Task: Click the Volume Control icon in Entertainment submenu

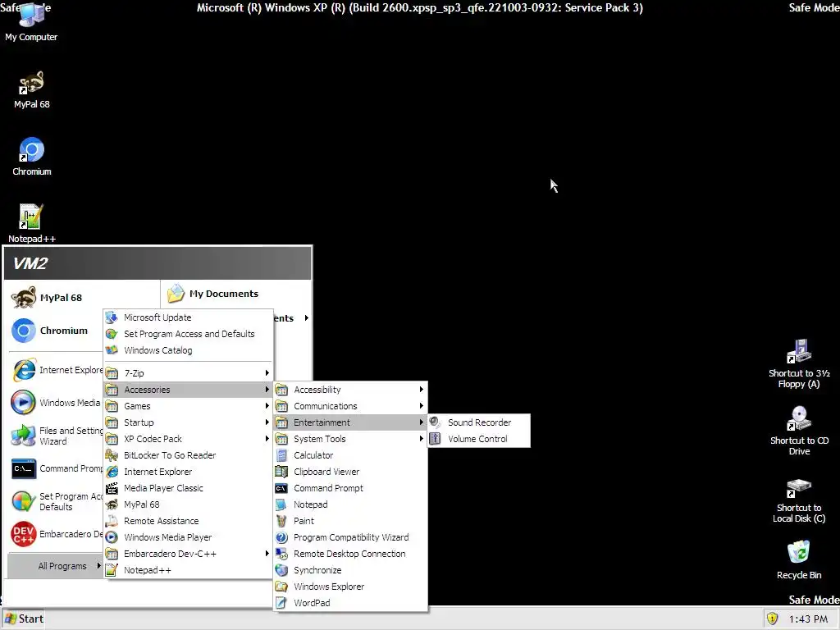Action: tap(435, 439)
